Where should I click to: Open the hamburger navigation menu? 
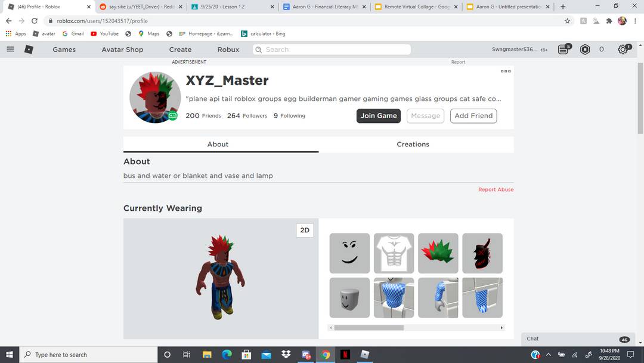(x=10, y=50)
